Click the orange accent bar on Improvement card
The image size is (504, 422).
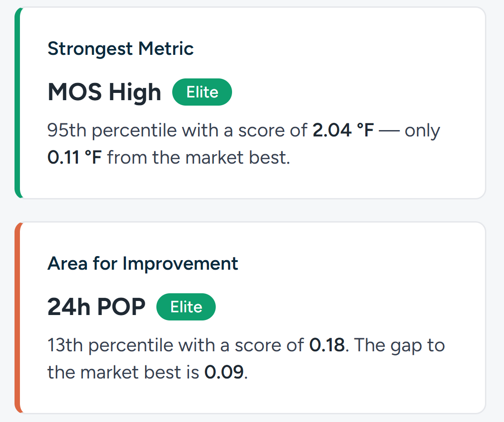tap(18, 318)
